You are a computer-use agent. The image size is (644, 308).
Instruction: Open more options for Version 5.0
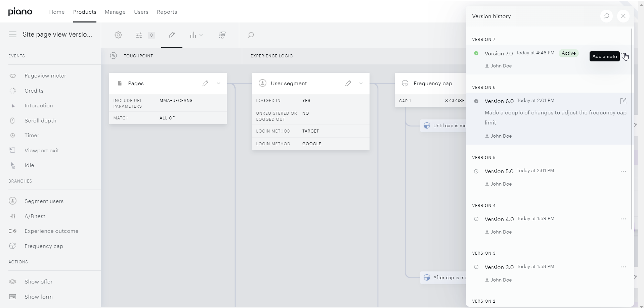pyautogui.click(x=623, y=171)
